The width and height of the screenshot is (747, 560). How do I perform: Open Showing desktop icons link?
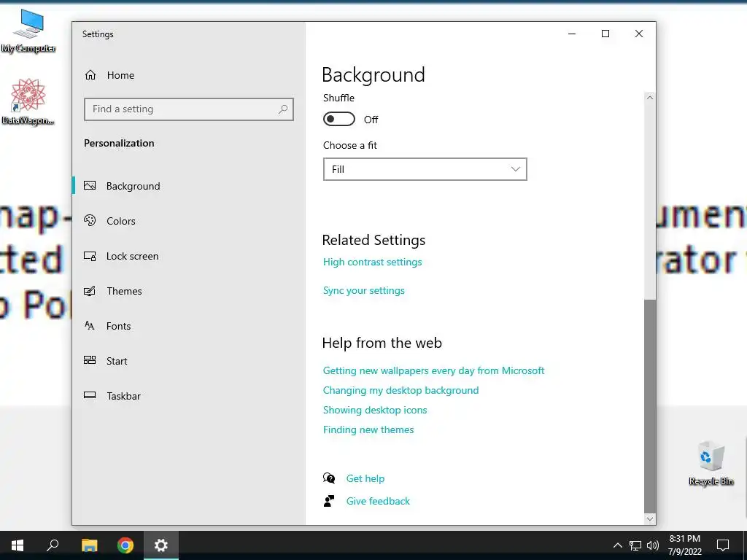[x=375, y=410]
